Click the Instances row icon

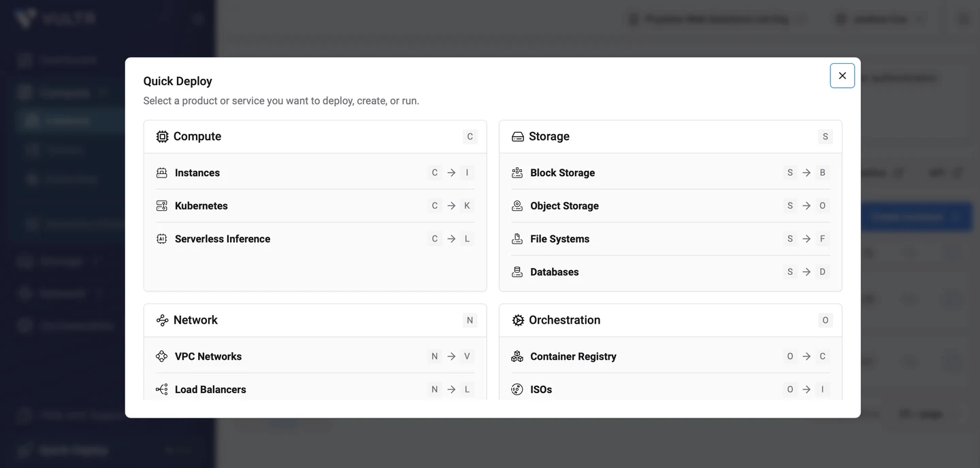coord(162,173)
